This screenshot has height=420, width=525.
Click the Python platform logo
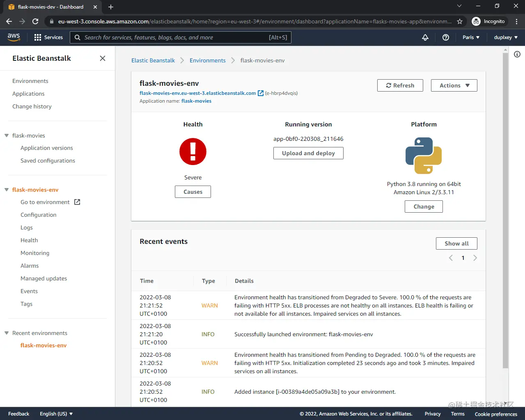(x=424, y=156)
